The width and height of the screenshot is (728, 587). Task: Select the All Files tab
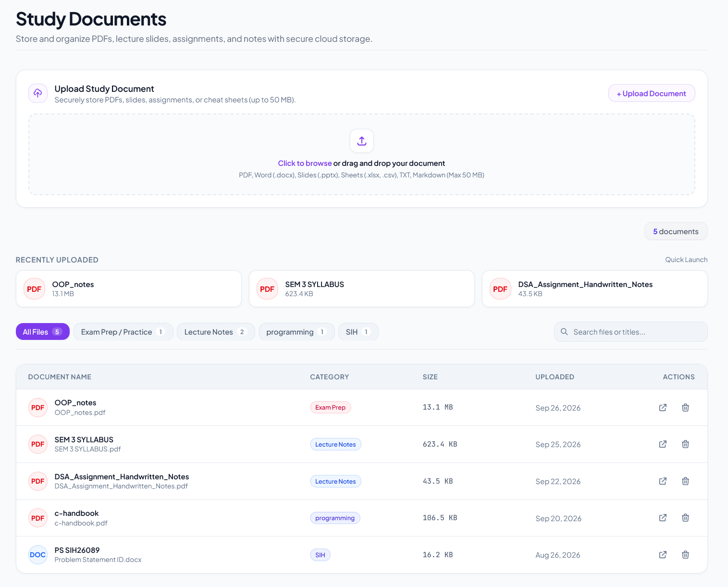[43, 332]
